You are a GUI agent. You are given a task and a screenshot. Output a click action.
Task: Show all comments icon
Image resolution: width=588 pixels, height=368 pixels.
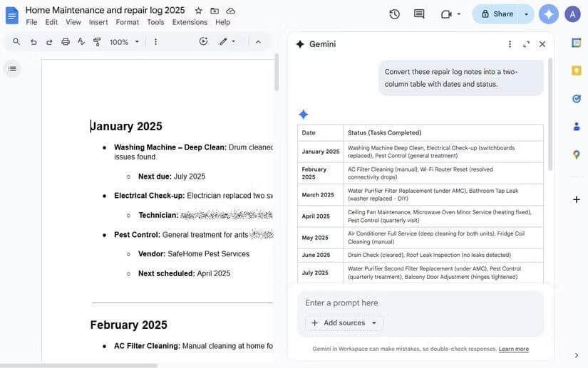pos(419,14)
